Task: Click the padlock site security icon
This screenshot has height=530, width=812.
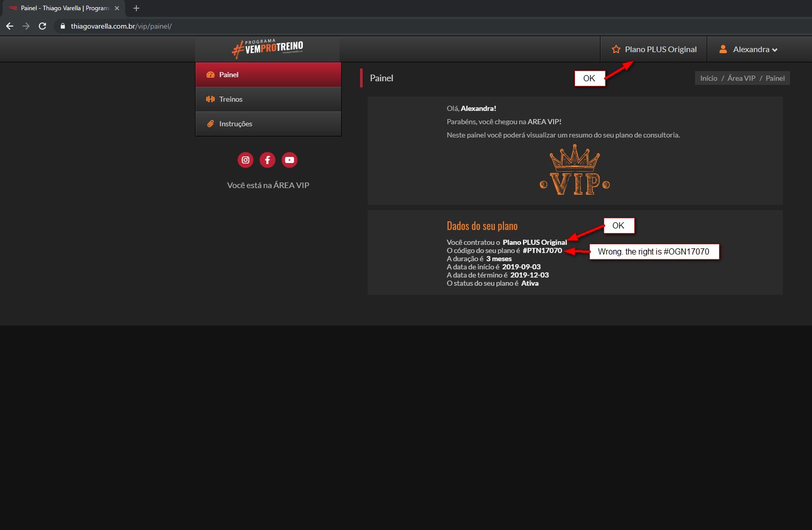Action: [63, 26]
